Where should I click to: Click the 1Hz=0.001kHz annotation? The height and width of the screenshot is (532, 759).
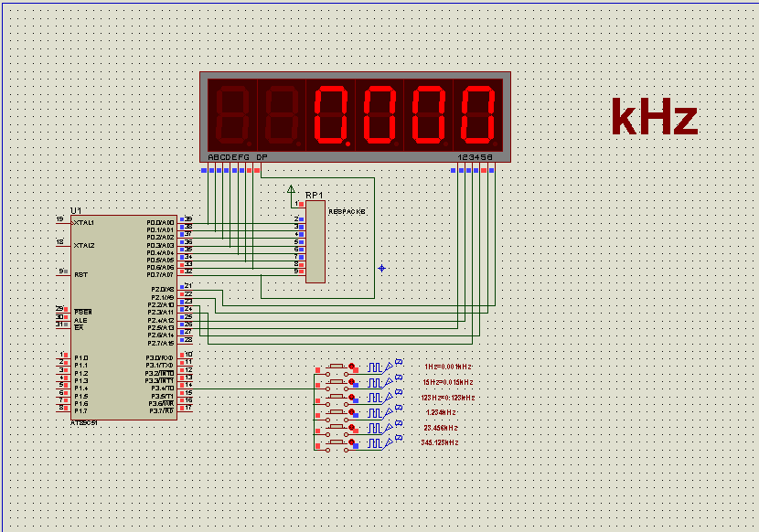pyautogui.click(x=448, y=367)
